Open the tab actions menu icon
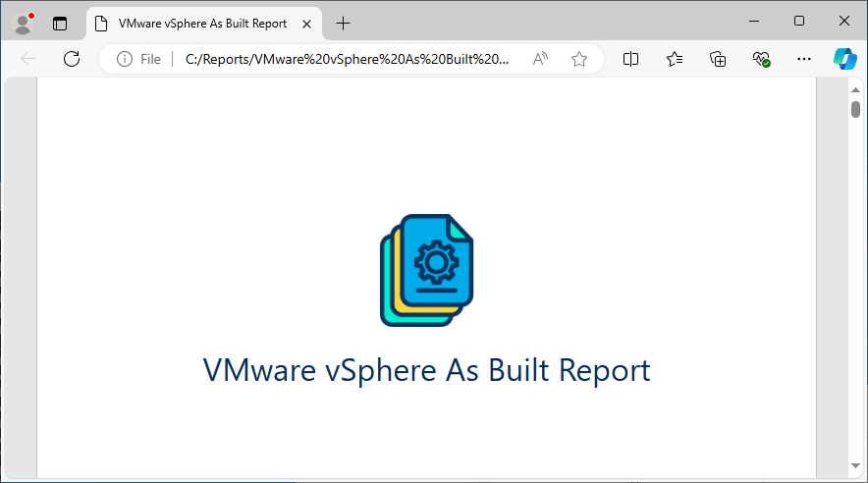This screenshot has height=483, width=868. tap(60, 24)
